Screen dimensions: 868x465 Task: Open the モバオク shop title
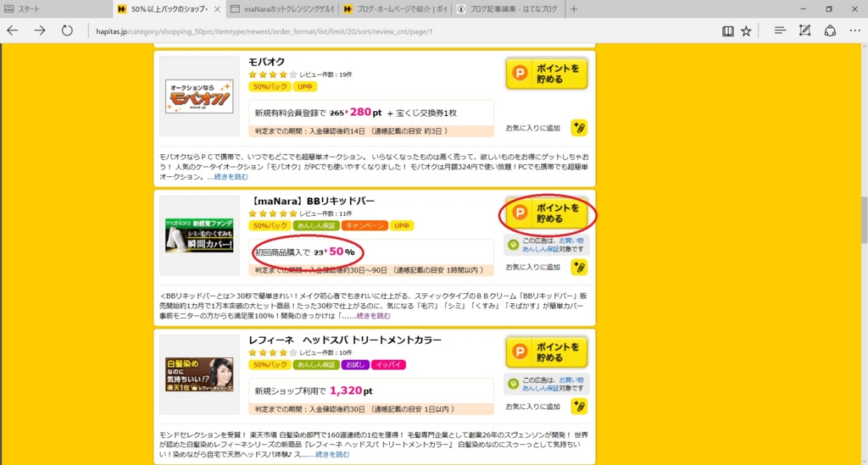266,61
